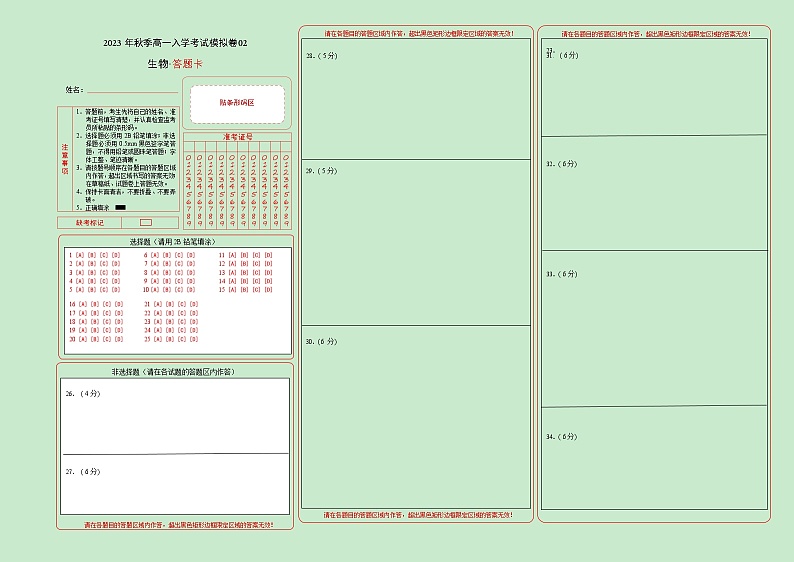Click the red warning text above question 31
This screenshot has width=794, height=562.
(x=656, y=34)
